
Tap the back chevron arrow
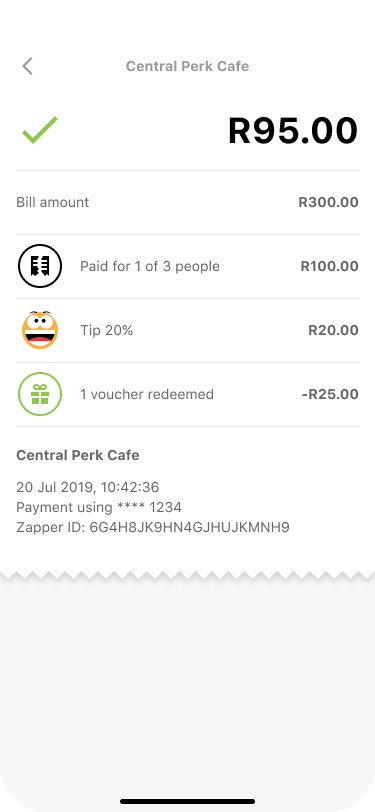click(x=27, y=66)
